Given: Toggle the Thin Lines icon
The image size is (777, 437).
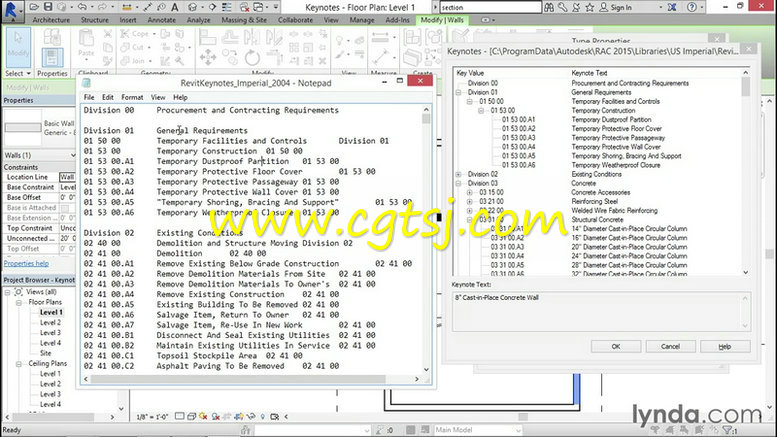Looking at the screenshot, I should click(x=227, y=7).
